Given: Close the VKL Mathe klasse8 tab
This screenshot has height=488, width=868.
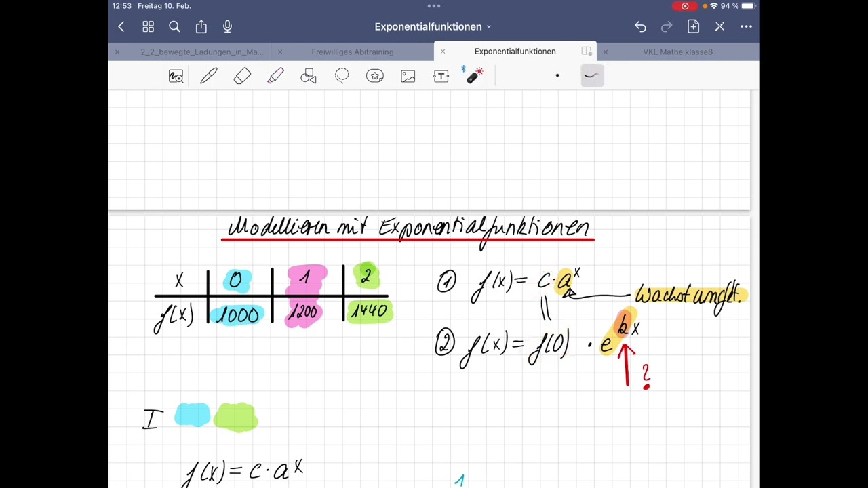Looking at the screenshot, I should pos(605,52).
